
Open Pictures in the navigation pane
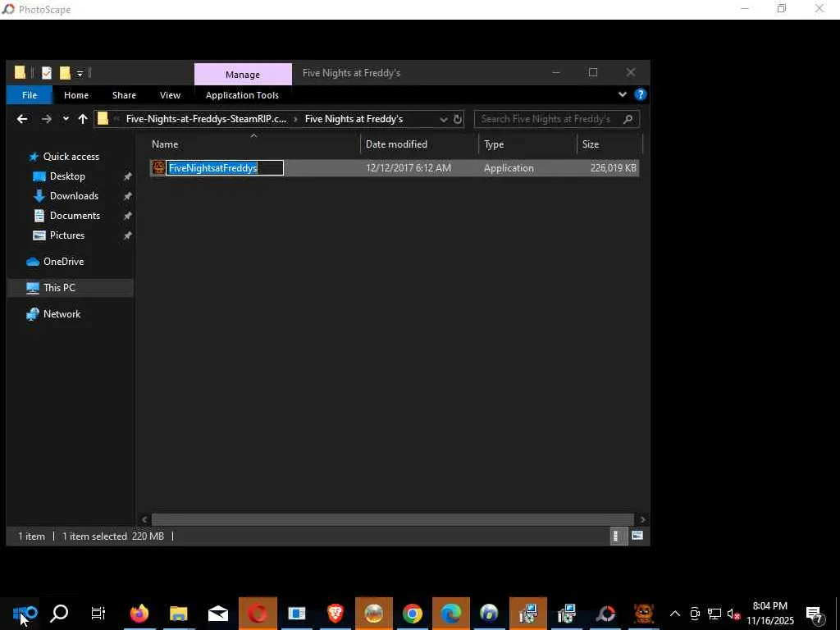tap(67, 235)
